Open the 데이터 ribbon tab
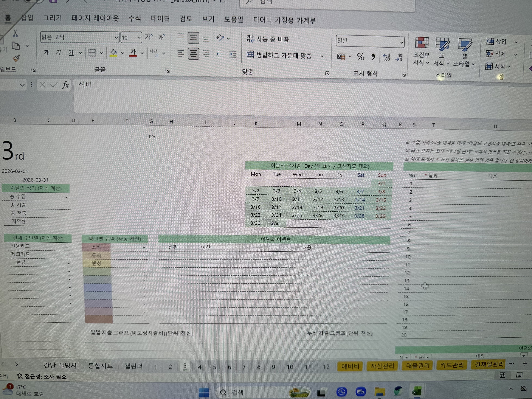 pos(160,19)
